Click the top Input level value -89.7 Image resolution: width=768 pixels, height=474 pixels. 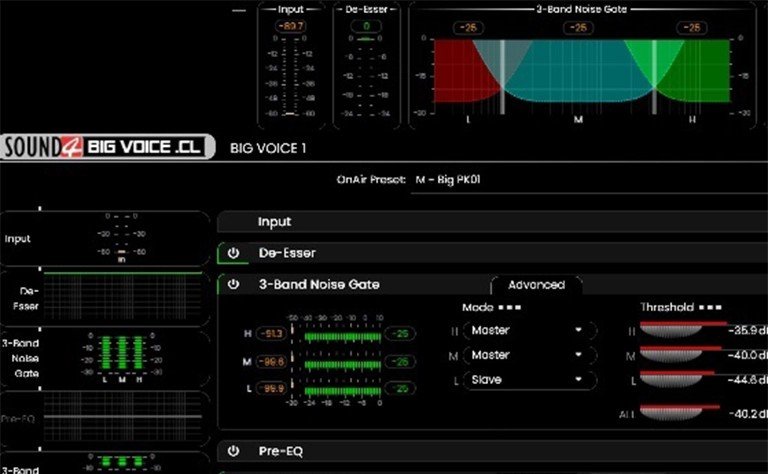pyautogui.click(x=291, y=26)
